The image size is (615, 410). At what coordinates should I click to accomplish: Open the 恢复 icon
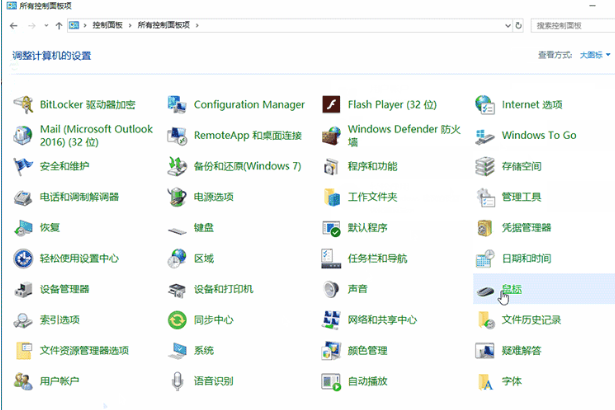(x=23, y=228)
